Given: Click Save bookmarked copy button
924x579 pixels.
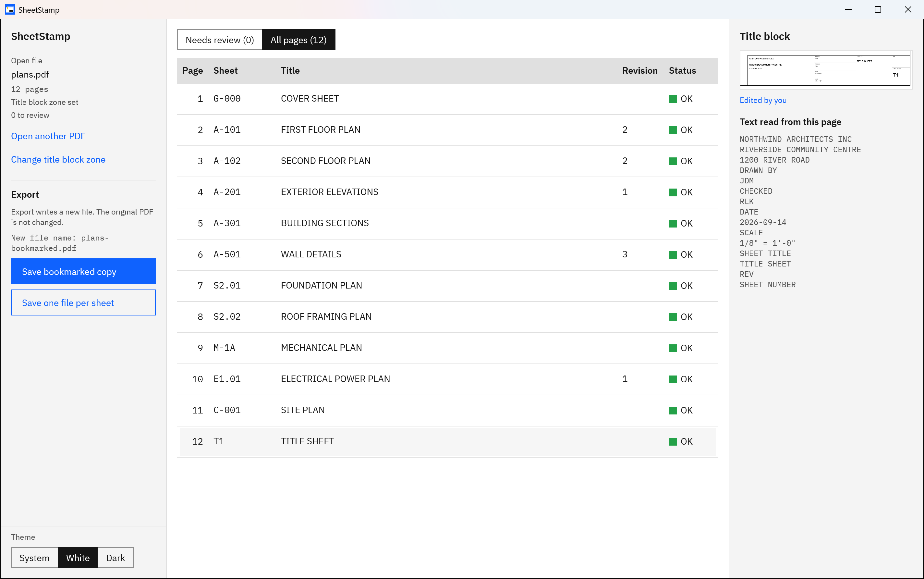Looking at the screenshot, I should click(x=83, y=272).
